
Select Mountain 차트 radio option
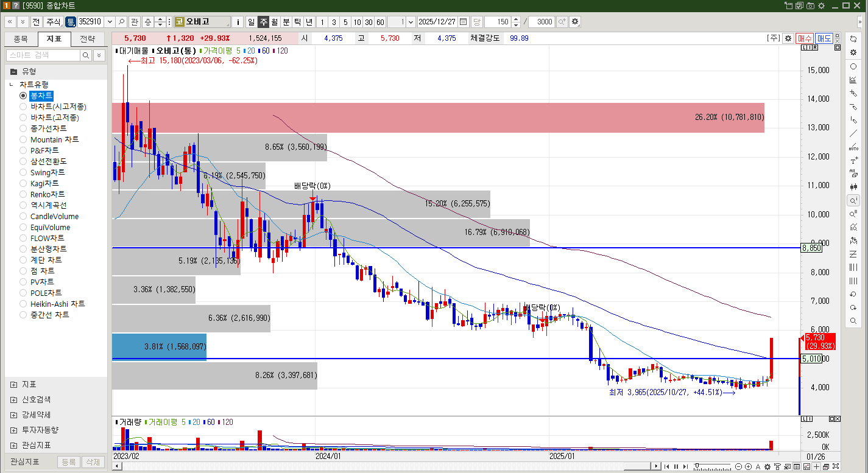pos(23,139)
